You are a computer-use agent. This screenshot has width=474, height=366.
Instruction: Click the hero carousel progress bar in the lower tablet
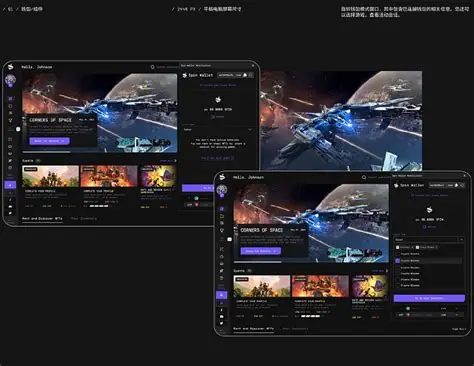click(311, 262)
